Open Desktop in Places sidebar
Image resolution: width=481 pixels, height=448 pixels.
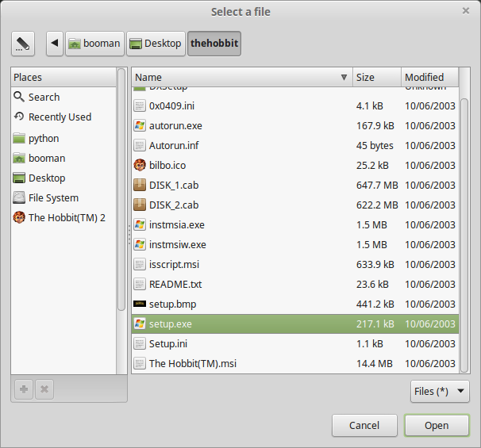coord(63,178)
